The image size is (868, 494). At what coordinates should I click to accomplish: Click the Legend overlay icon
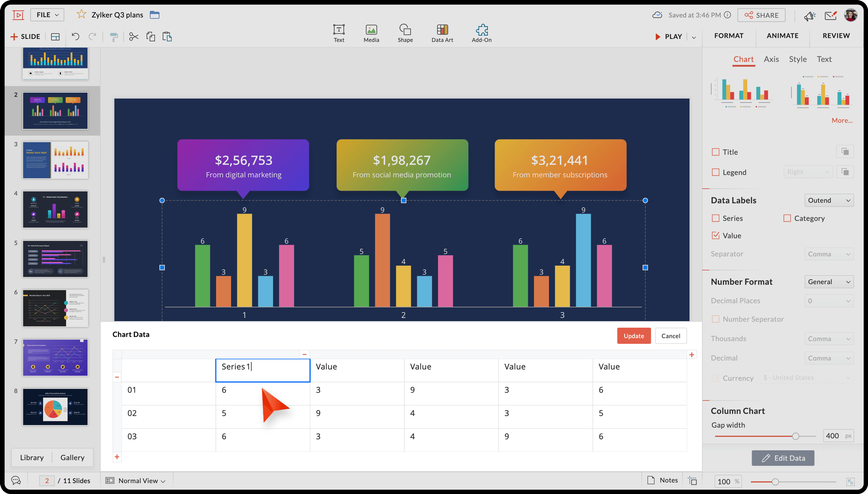845,172
